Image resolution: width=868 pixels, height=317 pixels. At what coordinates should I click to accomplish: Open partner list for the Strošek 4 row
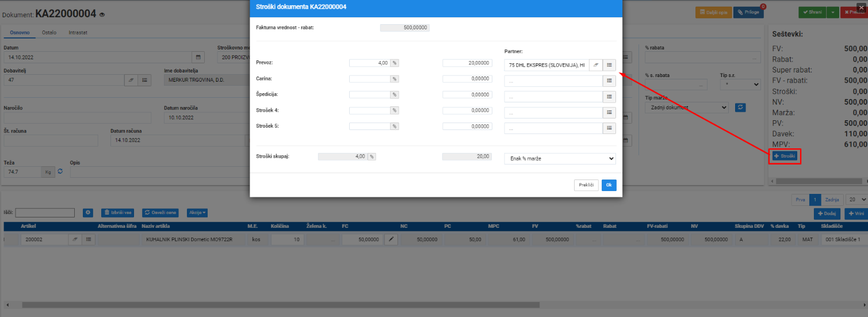tap(609, 112)
